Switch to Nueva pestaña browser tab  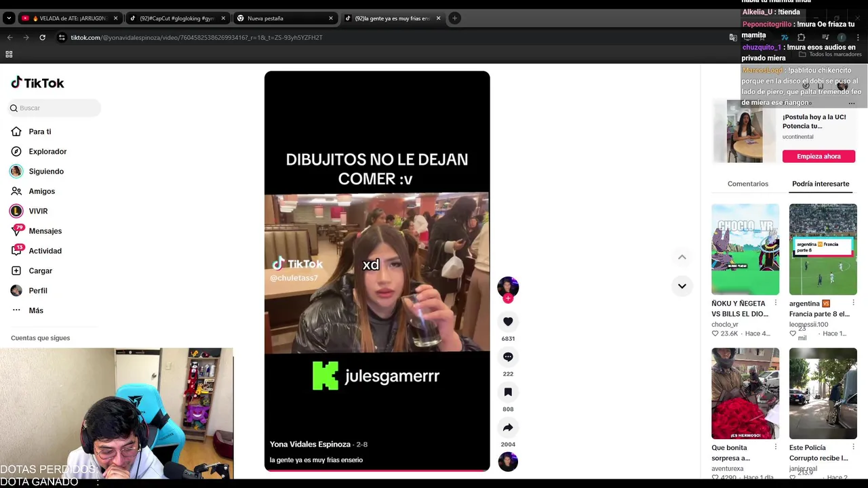tap(284, 18)
